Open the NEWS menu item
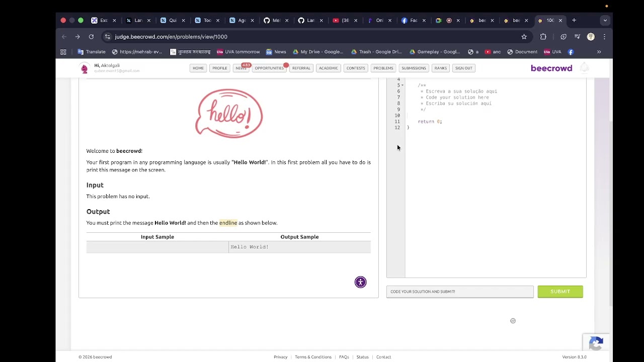644x362 pixels. (x=241, y=68)
